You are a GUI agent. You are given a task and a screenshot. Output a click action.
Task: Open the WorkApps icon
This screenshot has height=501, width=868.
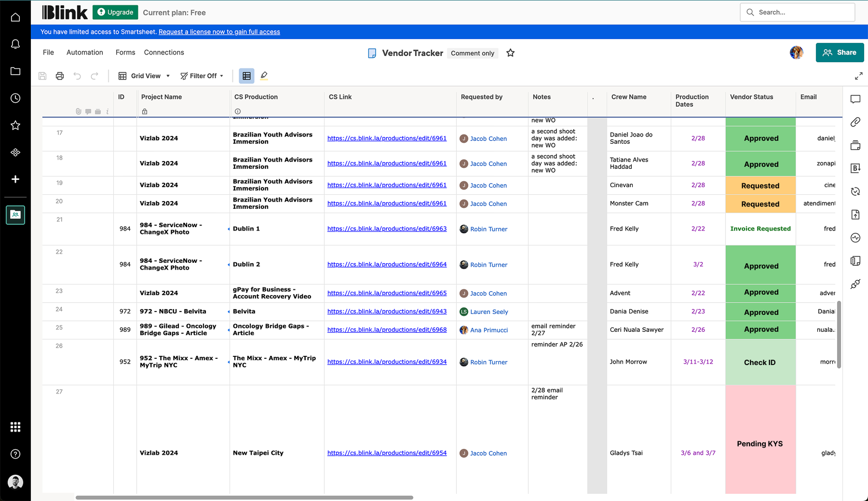[15, 152]
